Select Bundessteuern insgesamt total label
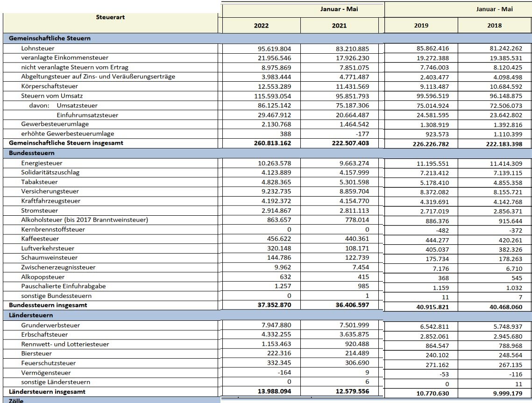 tap(48, 305)
